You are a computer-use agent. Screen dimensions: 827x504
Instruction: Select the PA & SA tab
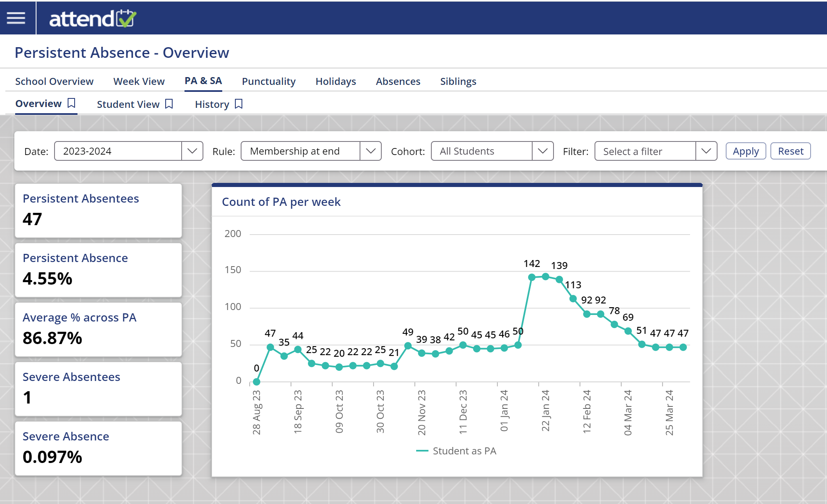[x=203, y=81]
